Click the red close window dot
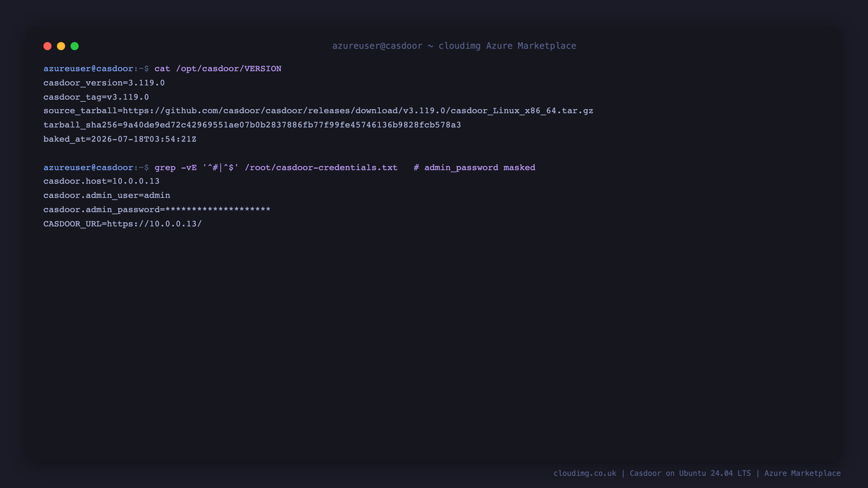Image resolution: width=868 pixels, height=488 pixels. click(47, 46)
